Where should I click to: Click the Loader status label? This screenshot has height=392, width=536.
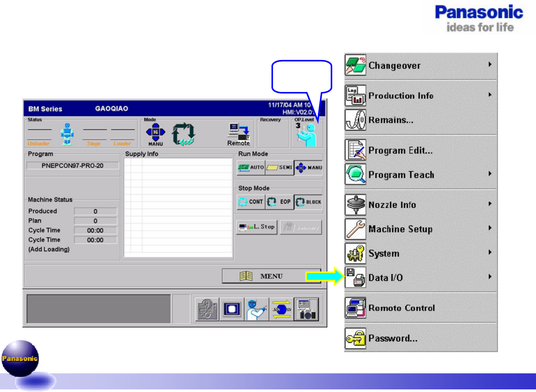(122, 144)
